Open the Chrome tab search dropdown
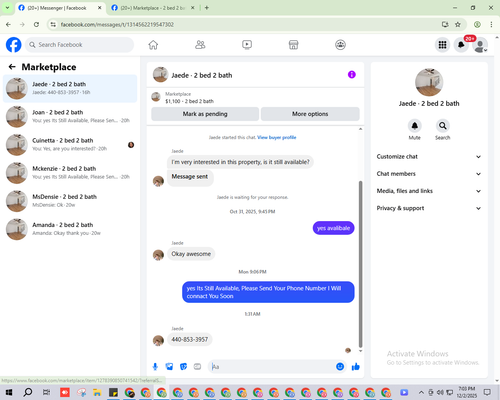Image resolution: width=500 pixels, height=400 pixels. [x=7, y=7]
